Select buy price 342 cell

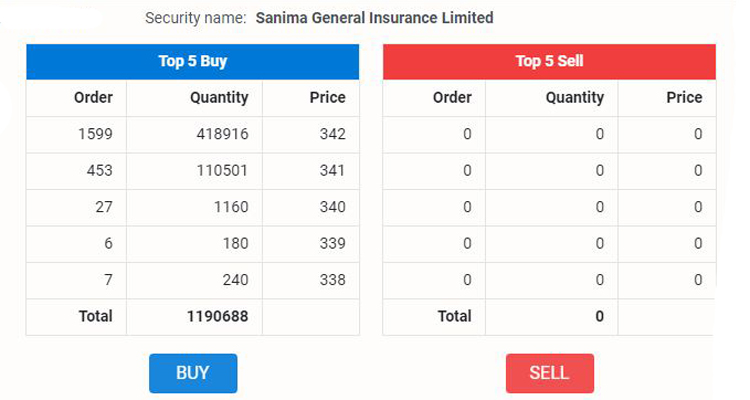pyautogui.click(x=332, y=134)
